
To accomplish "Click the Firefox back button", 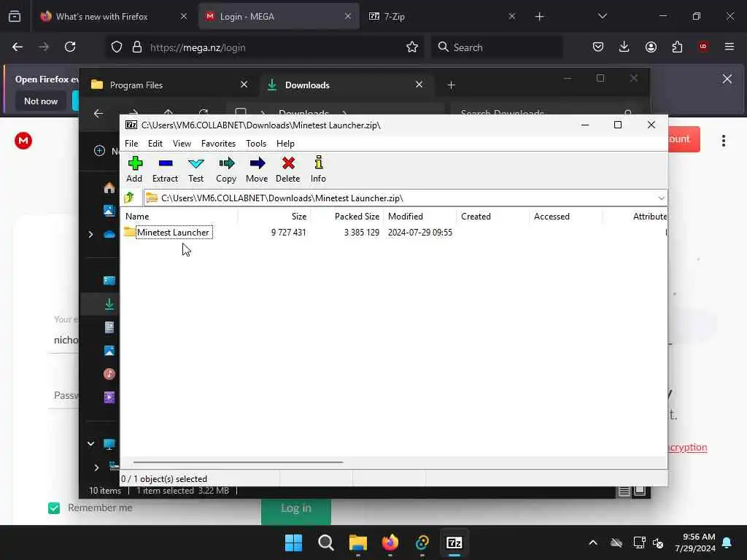I will 18,47.
